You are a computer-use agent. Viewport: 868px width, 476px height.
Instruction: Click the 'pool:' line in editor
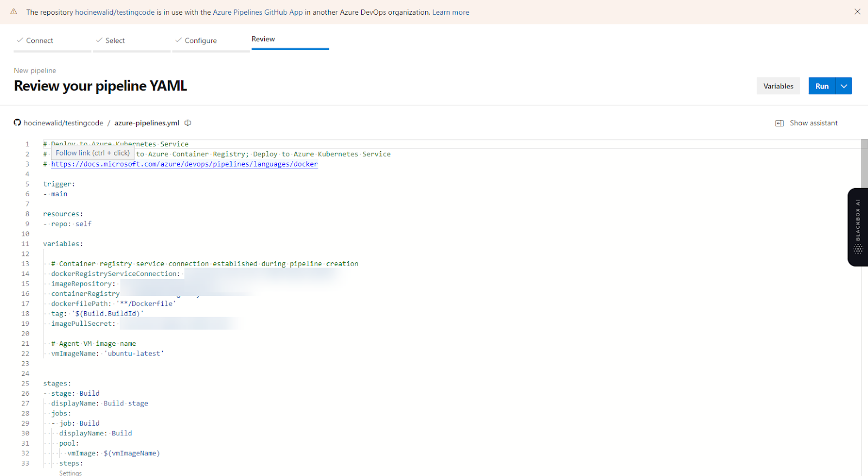click(x=69, y=443)
